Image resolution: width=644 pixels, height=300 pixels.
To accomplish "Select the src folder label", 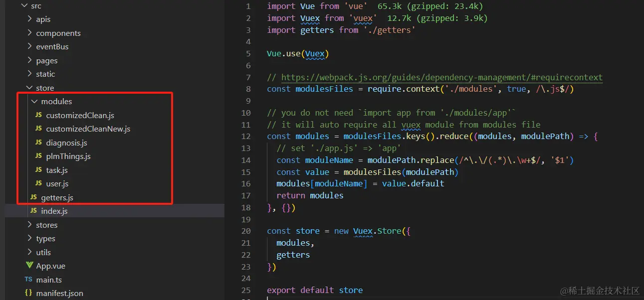I will coord(36,6).
